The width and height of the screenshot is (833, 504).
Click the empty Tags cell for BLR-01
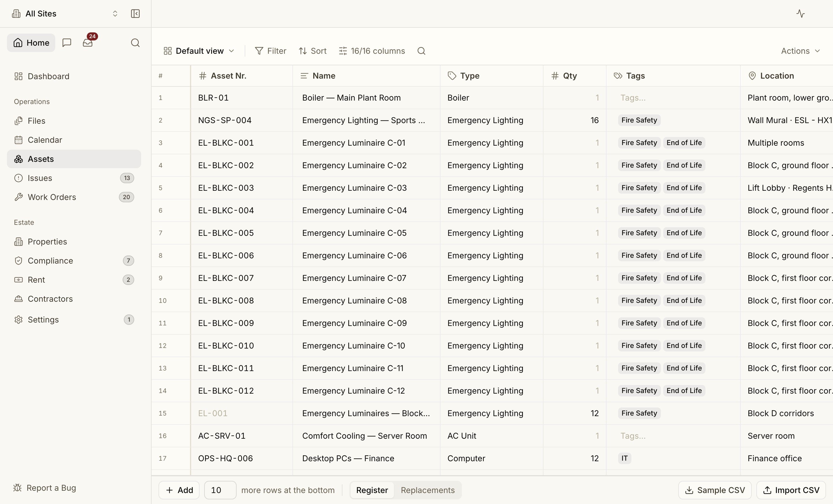pyautogui.click(x=673, y=98)
